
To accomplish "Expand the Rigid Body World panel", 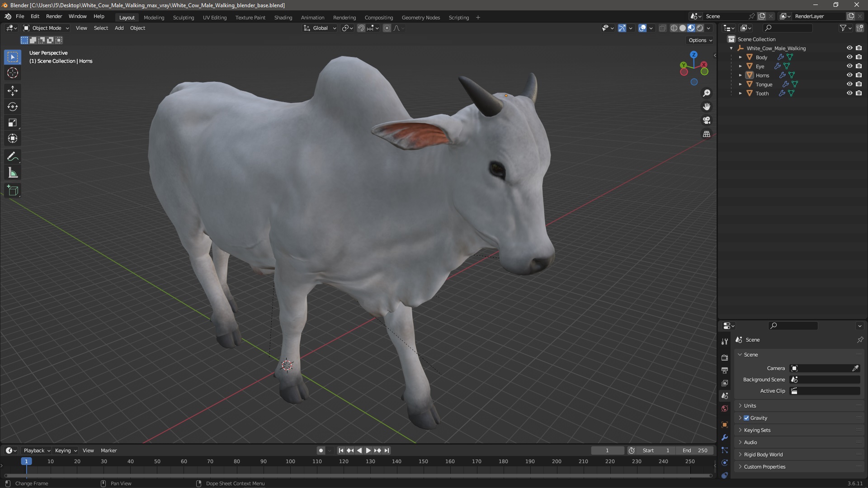I will 763,455.
